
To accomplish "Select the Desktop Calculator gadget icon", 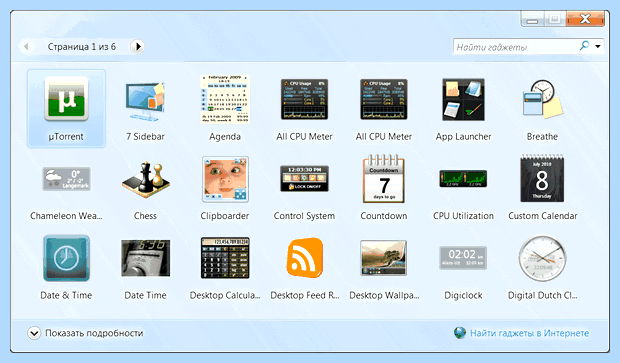I will [225, 258].
